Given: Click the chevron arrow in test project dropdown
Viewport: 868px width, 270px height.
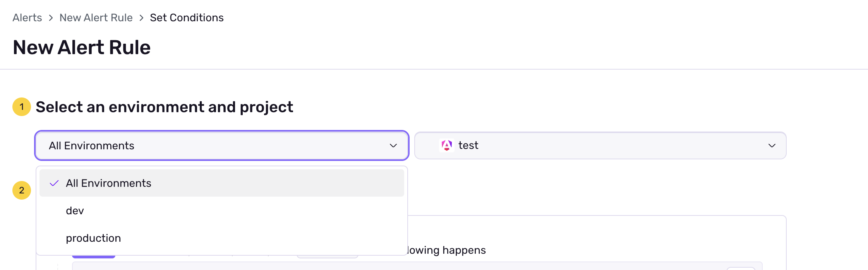Looking at the screenshot, I should pyautogui.click(x=772, y=146).
